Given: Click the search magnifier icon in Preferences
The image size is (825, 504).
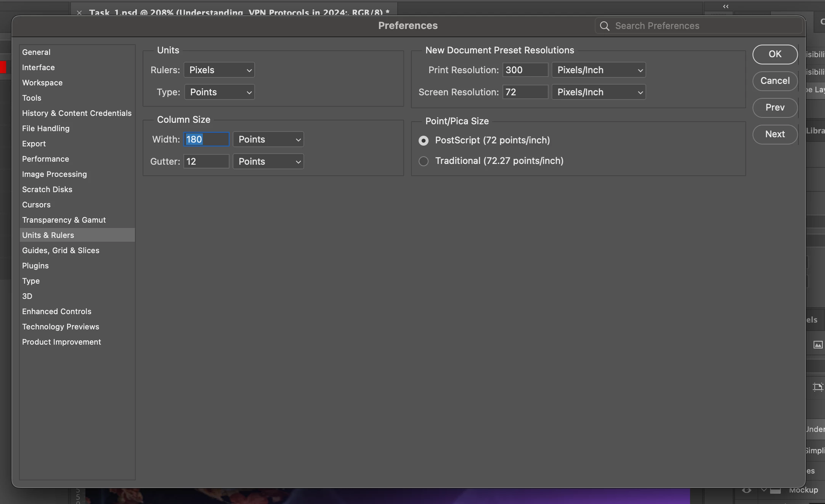Looking at the screenshot, I should coord(604,26).
